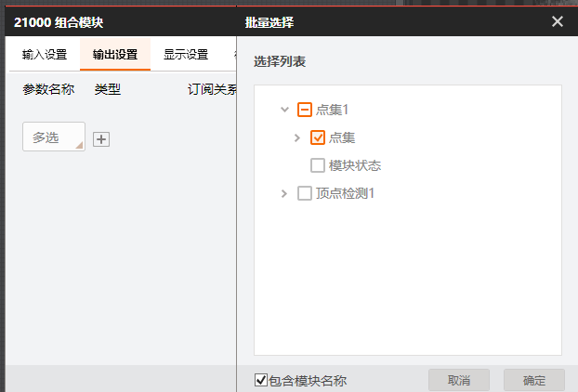578x392 pixels.
Task: Close the 批量选择 dialog
Action: (x=558, y=21)
